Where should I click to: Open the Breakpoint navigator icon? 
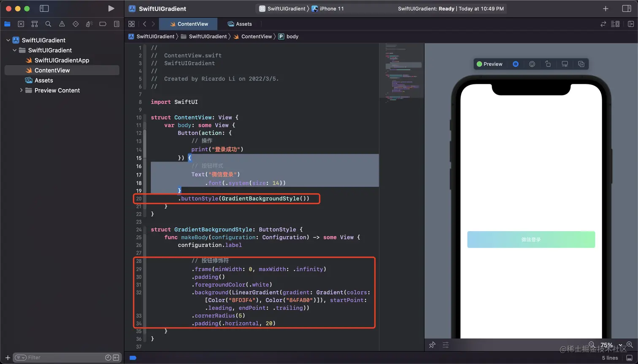pyautogui.click(x=103, y=24)
